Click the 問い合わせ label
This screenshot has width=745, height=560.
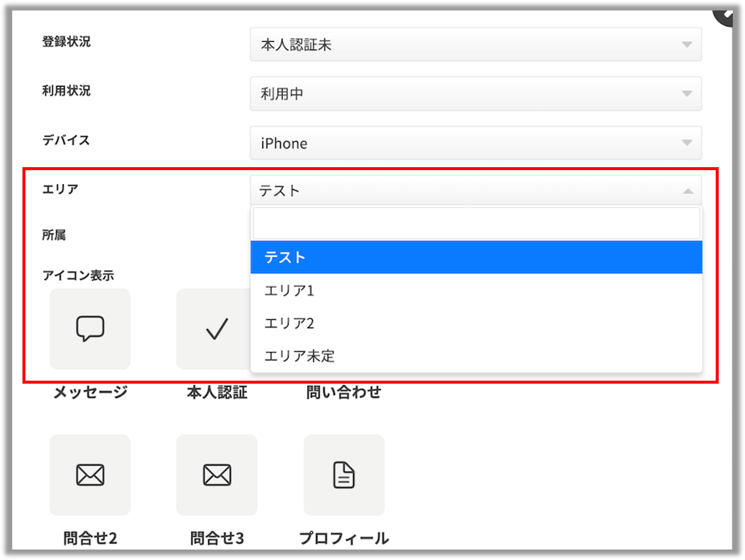tap(344, 391)
